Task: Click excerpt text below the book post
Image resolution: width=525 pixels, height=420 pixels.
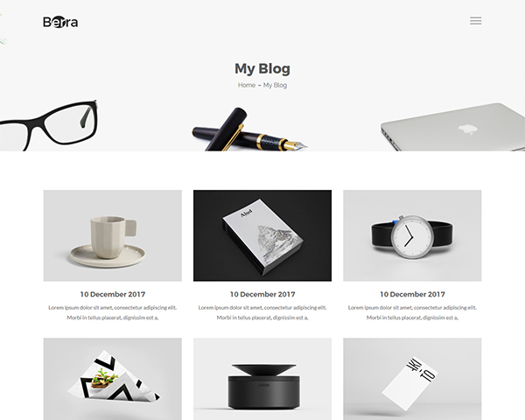Action: pyautogui.click(x=262, y=312)
